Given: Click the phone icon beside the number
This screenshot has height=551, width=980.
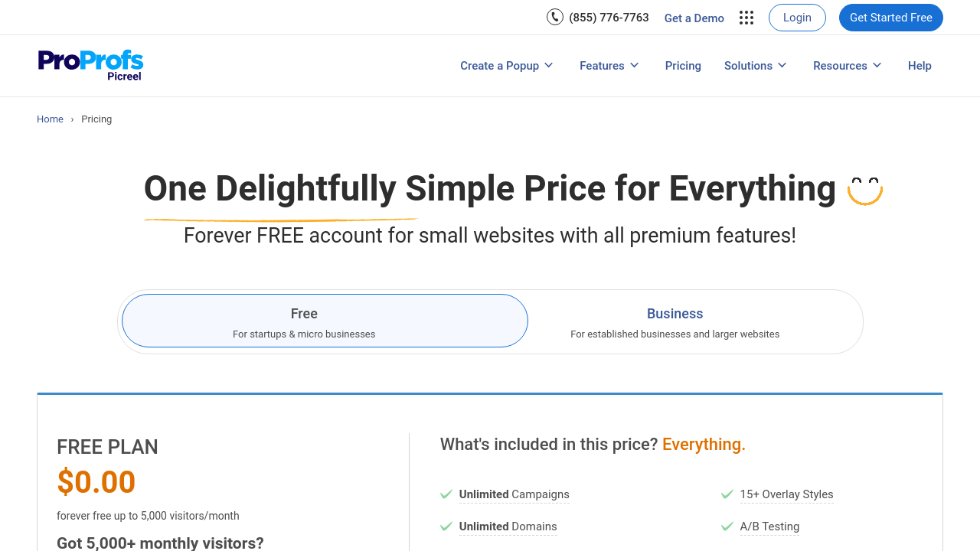Looking at the screenshot, I should (555, 17).
